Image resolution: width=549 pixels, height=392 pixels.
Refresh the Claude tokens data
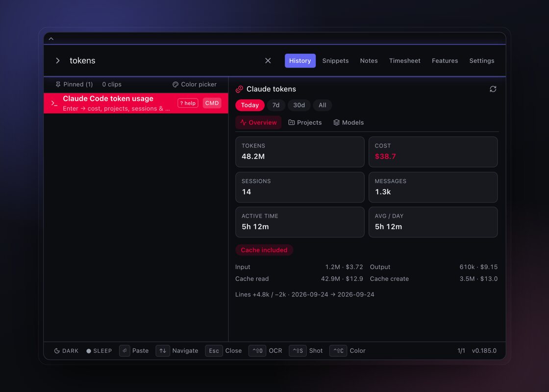tap(493, 89)
